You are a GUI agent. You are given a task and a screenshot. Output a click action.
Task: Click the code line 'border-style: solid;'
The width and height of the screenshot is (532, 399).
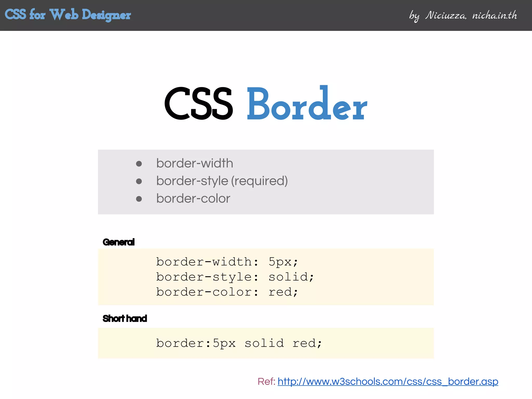tap(235, 277)
